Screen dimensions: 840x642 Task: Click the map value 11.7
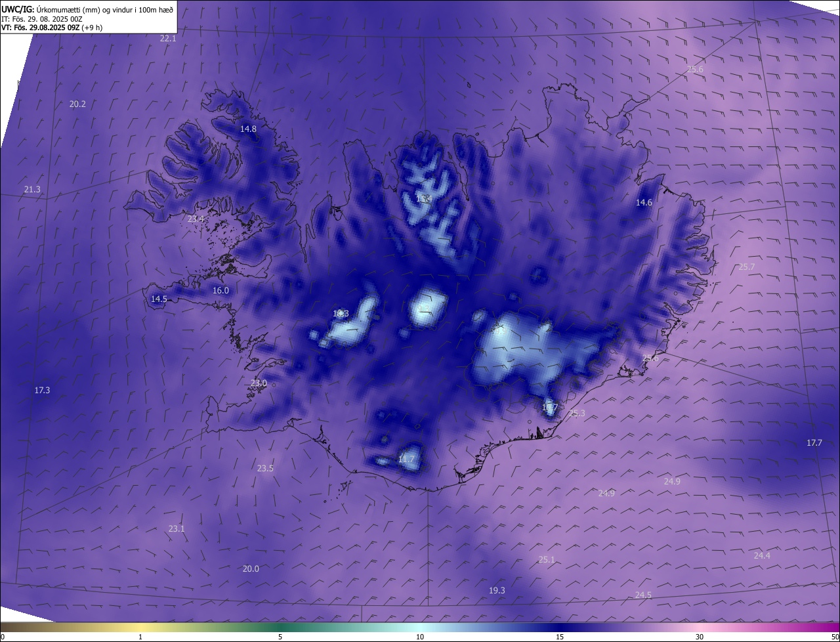406,459
